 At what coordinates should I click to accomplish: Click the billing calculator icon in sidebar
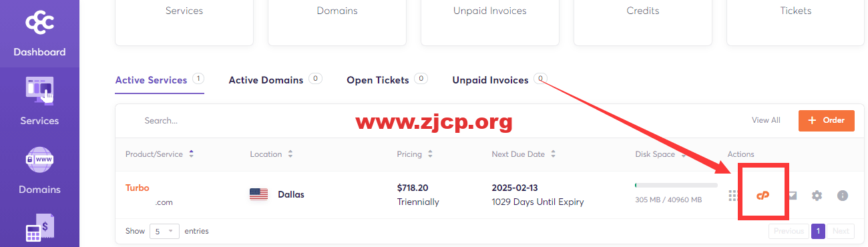coord(39,229)
